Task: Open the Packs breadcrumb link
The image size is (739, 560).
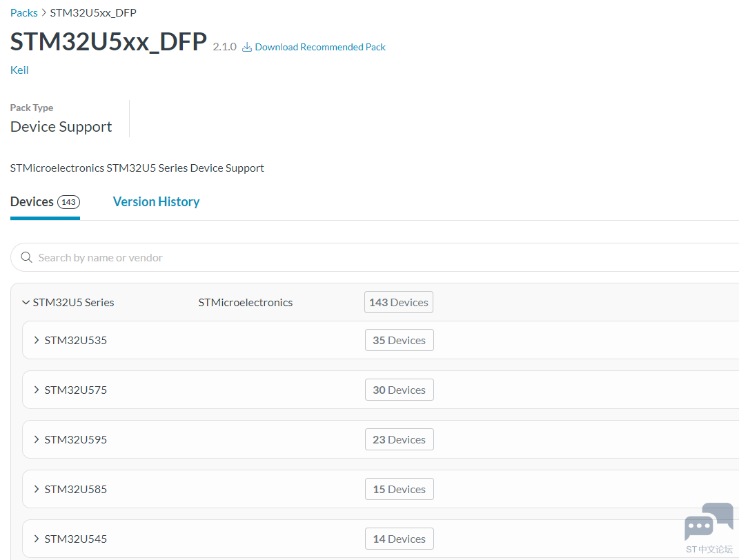Action: tap(24, 12)
